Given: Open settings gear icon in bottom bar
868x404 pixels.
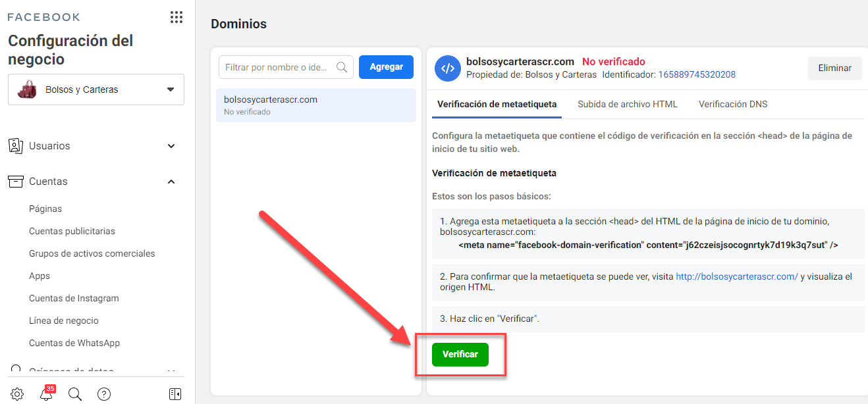Looking at the screenshot, I should 17,394.
